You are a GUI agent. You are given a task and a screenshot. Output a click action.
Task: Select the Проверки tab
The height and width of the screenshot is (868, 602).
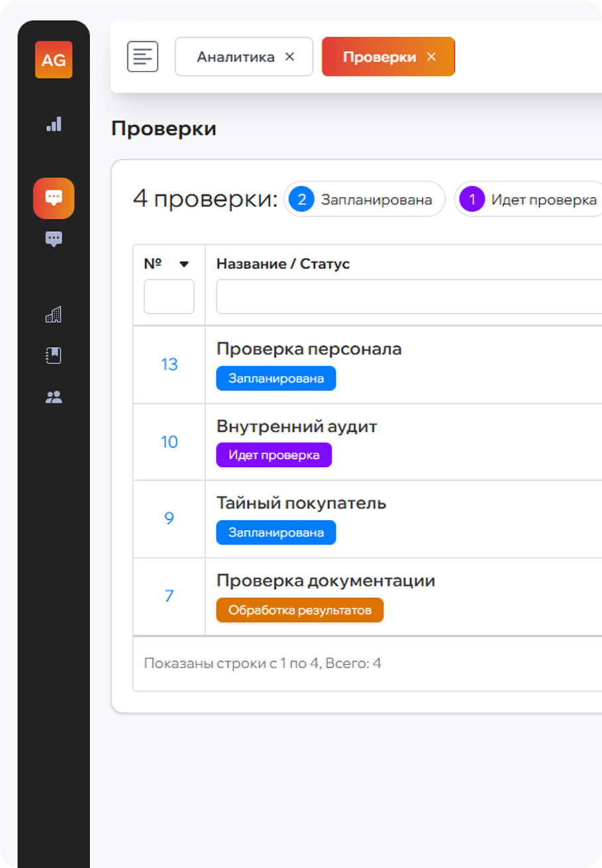pyautogui.click(x=379, y=57)
